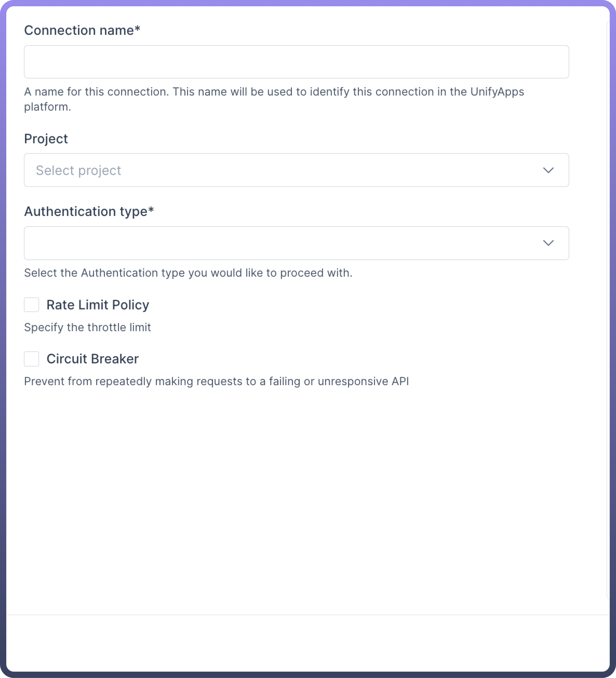
Task: Click the Circuit Breaker label text
Action: [93, 359]
